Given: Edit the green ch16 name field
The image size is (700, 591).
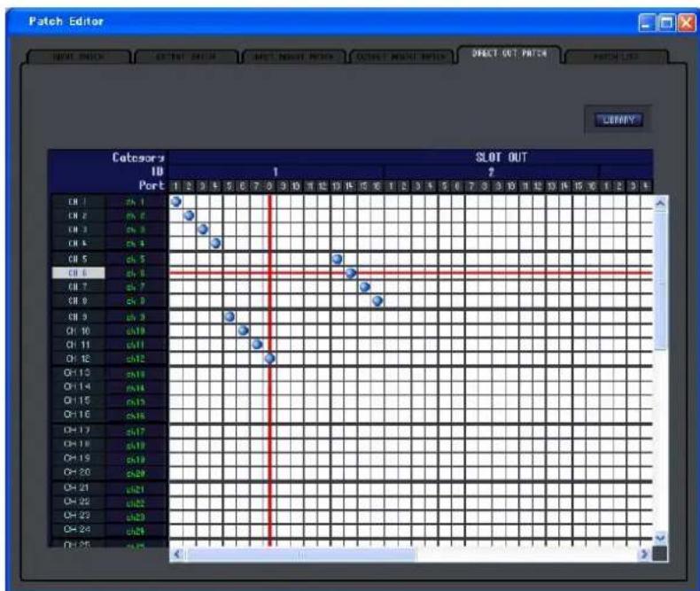Looking at the screenshot, I should pyautogui.click(x=136, y=416).
